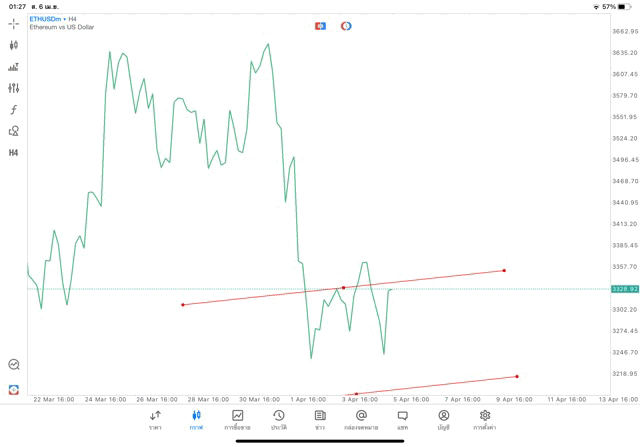The height and width of the screenshot is (447, 640).
Task: Open the drawing objects shapes icon
Action: click(x=13, y=131)
